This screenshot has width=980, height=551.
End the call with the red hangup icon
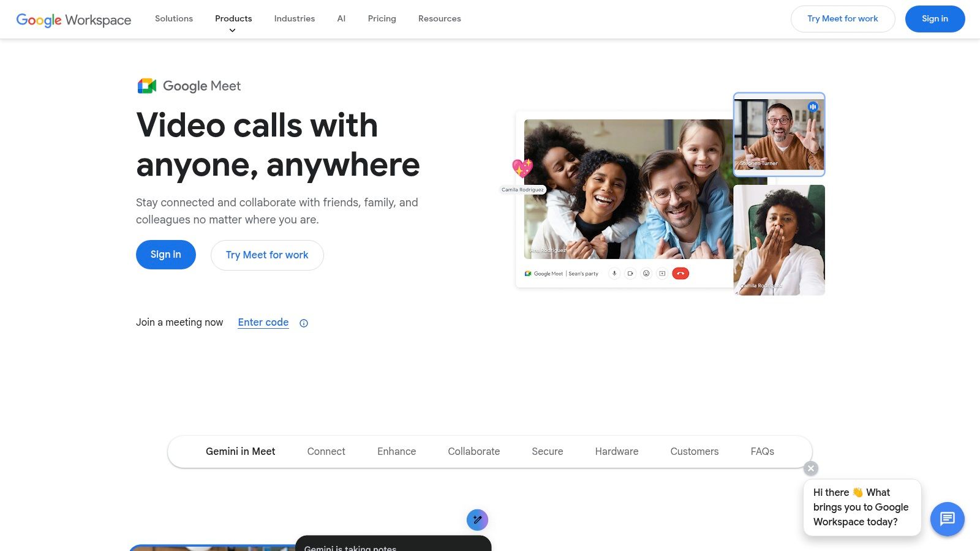(680, 274)
